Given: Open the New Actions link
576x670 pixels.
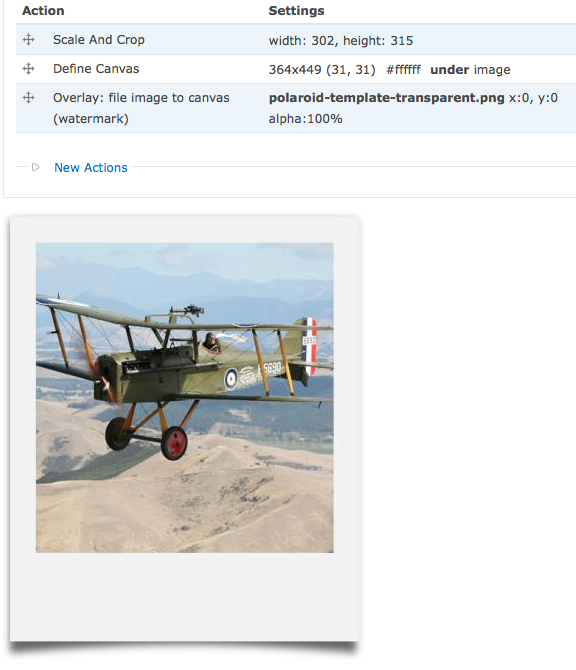Looking at the screenshot, I should click(91, 168).
